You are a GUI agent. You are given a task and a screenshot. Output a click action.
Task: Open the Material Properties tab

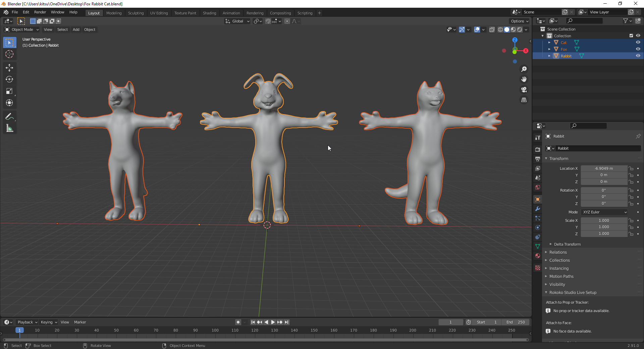point(537,256)
